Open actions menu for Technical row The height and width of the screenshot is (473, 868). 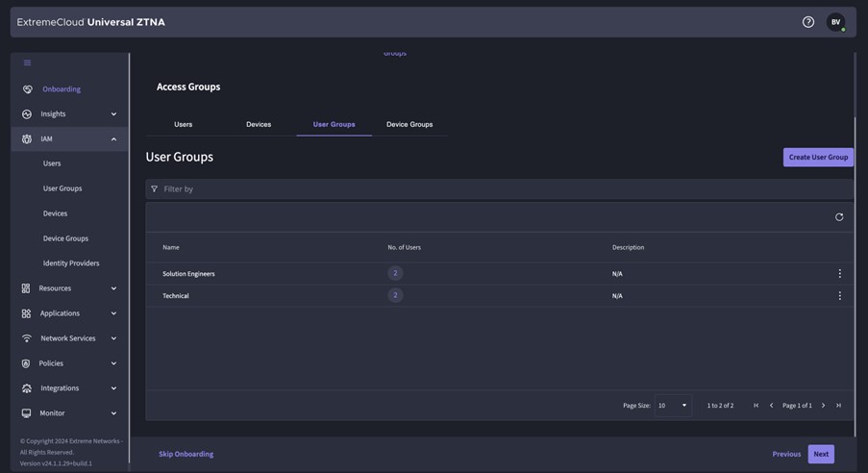pyautogui.click(x=839, y=296)
